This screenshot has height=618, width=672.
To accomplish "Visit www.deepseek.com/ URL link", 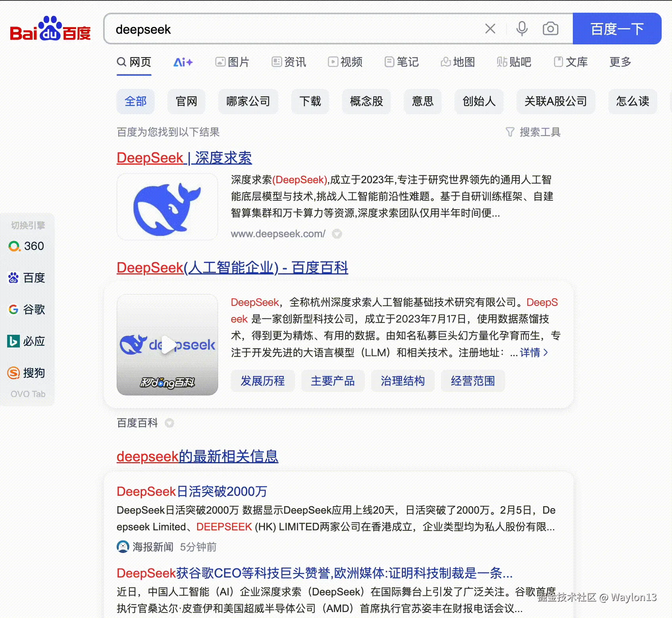I will pos(278,234).
